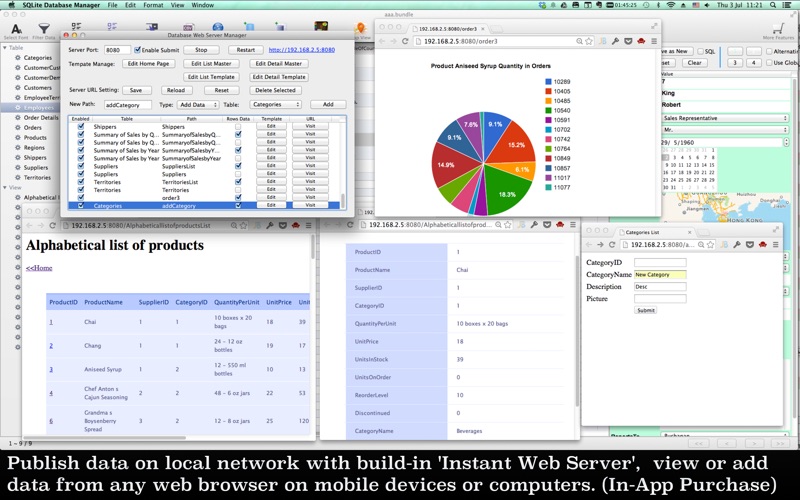
Task: Click gear icon beside Products table
Action: pos(18,138)
